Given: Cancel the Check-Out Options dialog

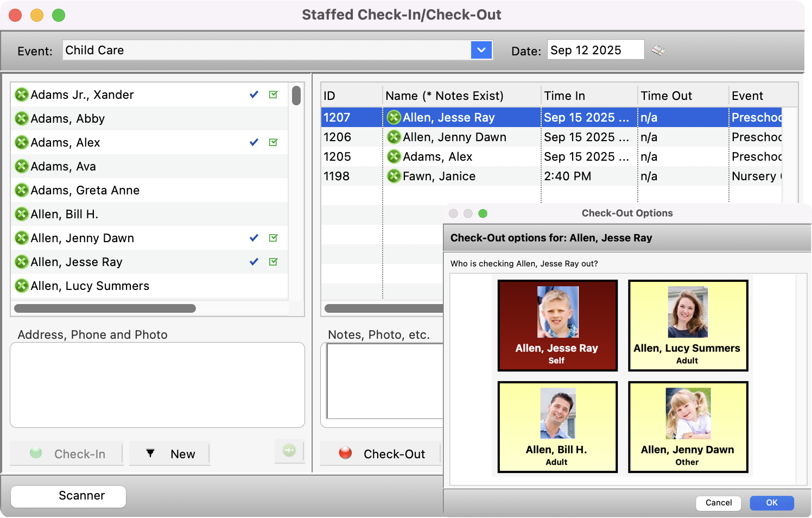Looking at the screenshot, I should [x=718, y=503].
